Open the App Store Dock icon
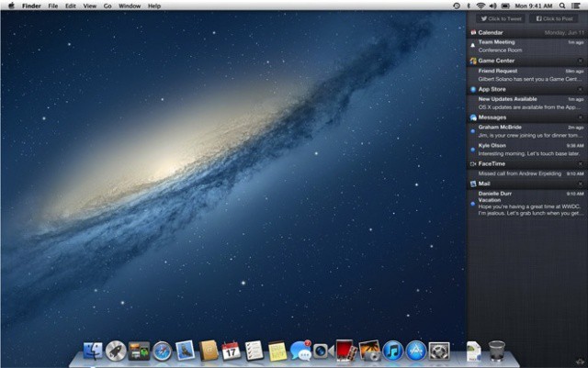588x368 pixels. (415, 350)
